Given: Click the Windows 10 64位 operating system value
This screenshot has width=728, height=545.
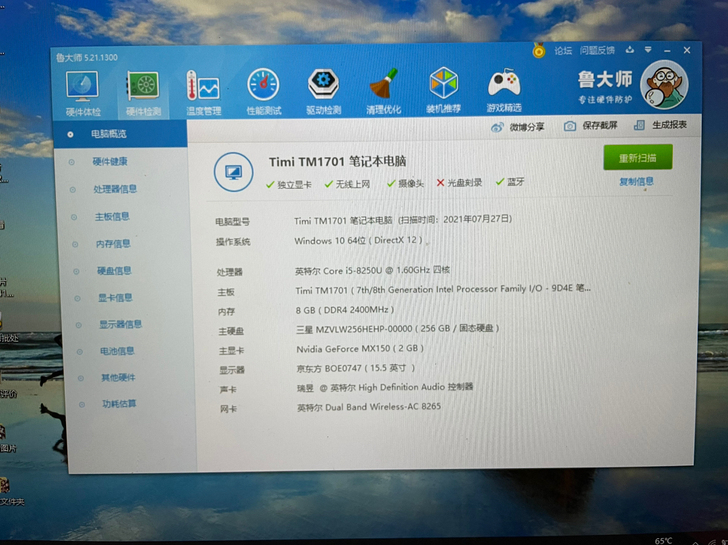Looking at the screenshot, I should tap(358, 240).
